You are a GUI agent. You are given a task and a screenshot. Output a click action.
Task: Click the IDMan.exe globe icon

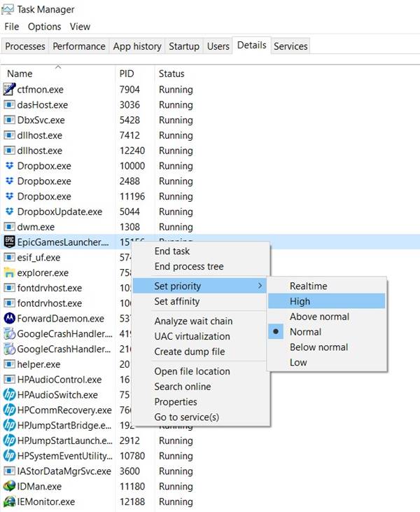tap(10, 486)
